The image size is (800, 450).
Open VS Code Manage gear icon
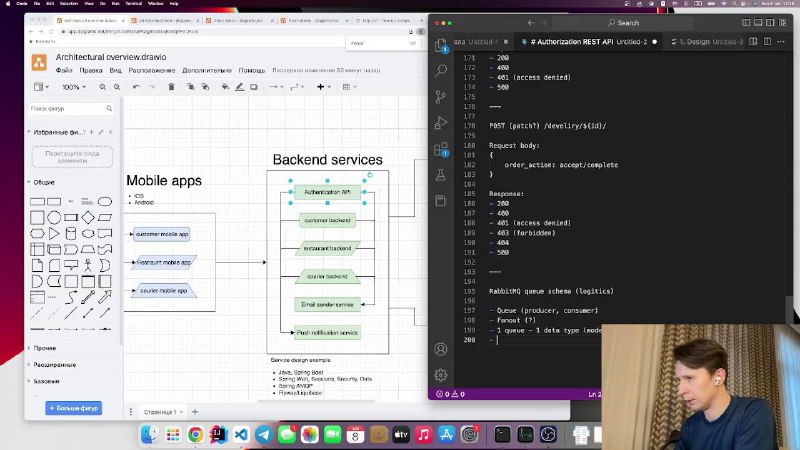[441, 375]
